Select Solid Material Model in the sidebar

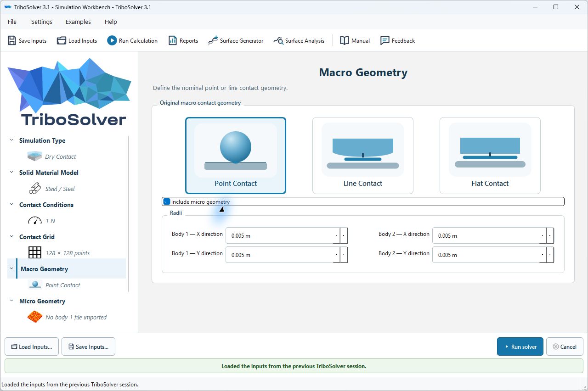click(x=49, y=173)
